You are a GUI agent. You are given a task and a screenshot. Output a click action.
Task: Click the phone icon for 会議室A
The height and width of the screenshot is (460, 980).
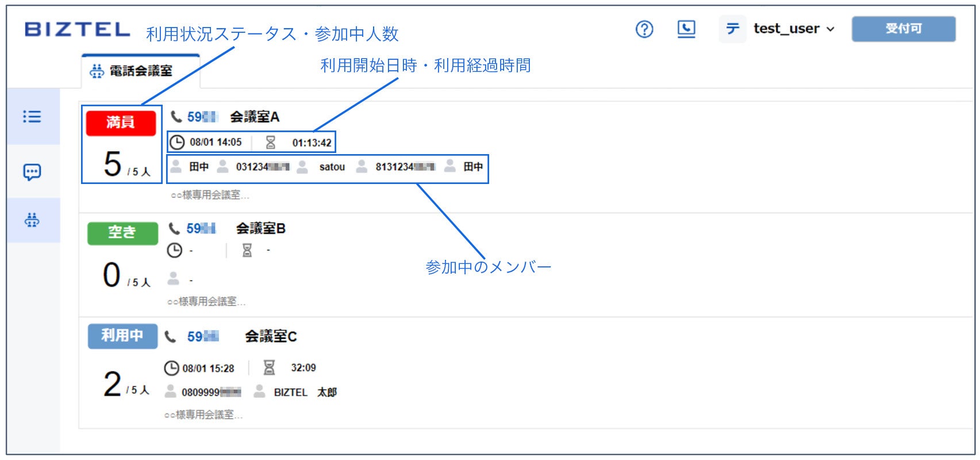[x=176, y=117]
